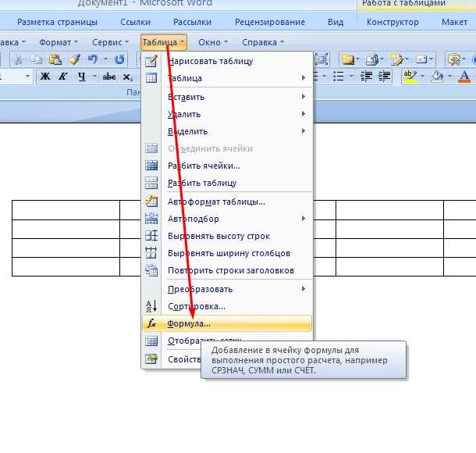Screen dimensions: 476x453
Task: Switch to the Рассылки ribbon tab
Action: click(x=192, y=22)
